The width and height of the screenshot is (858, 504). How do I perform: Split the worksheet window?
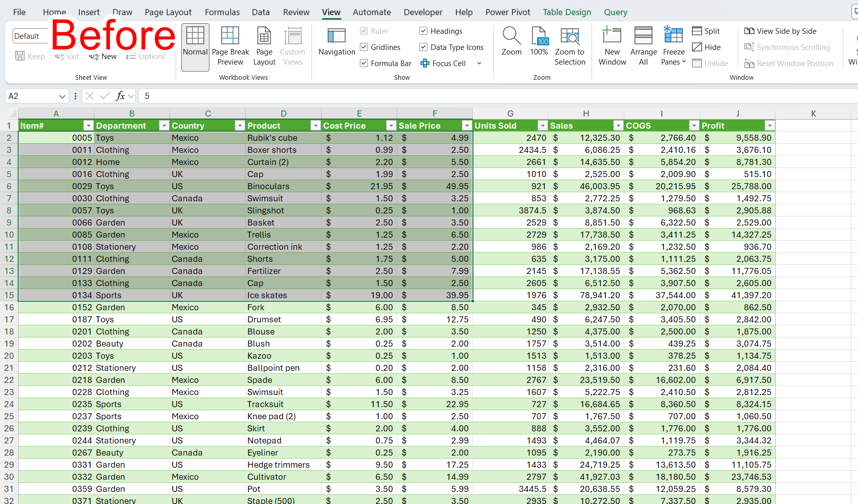pyautogui.click(x=706, y=31)
